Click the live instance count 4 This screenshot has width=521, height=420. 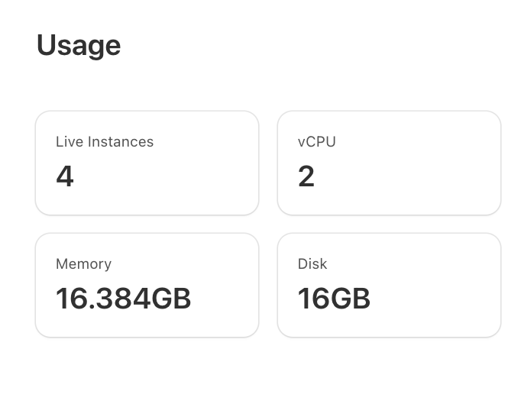tap(65, 176)
